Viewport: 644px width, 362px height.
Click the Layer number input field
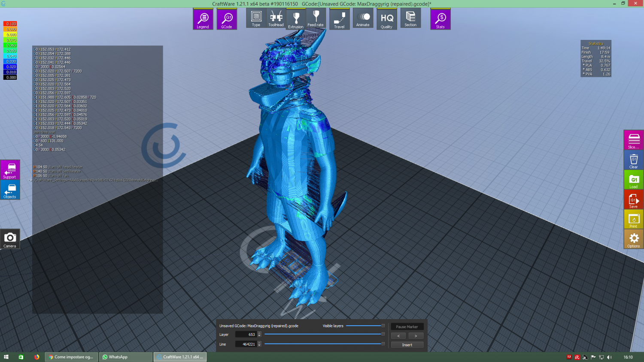click(246, 335)
